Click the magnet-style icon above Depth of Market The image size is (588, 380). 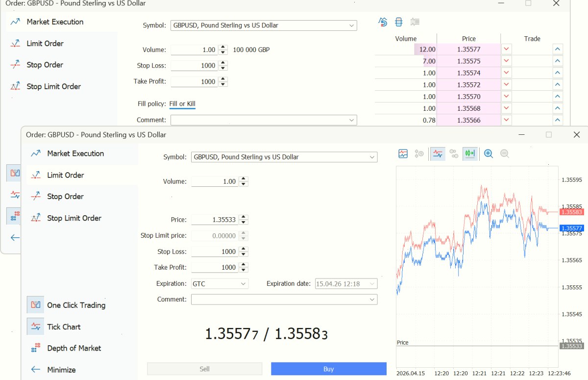[x=383, y=22]
